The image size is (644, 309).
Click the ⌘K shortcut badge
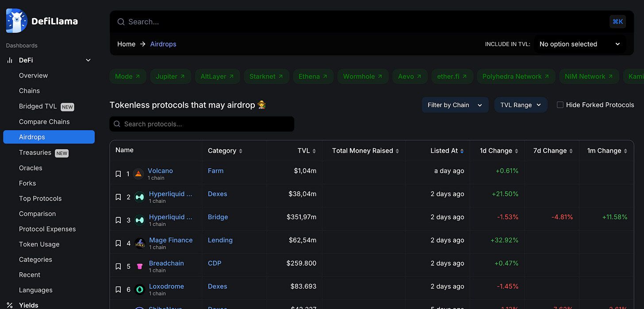pos(617,22)
